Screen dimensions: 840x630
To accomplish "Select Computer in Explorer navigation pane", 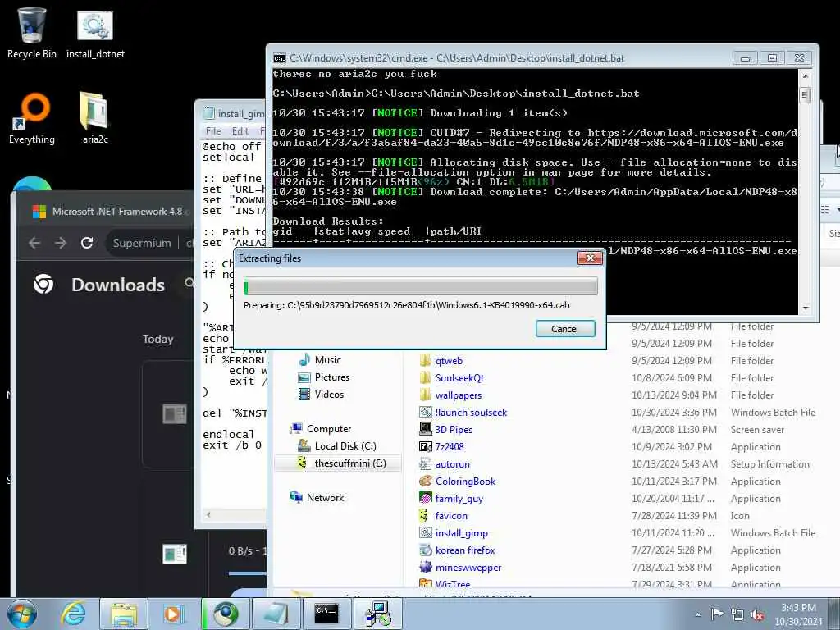I will [x=321, y=428].
